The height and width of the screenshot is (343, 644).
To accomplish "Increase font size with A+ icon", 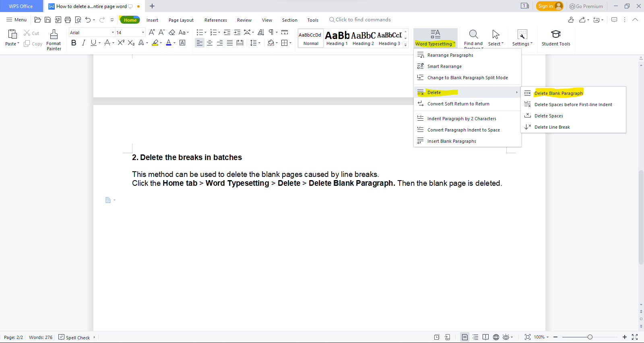I will [x=152, y=32].
